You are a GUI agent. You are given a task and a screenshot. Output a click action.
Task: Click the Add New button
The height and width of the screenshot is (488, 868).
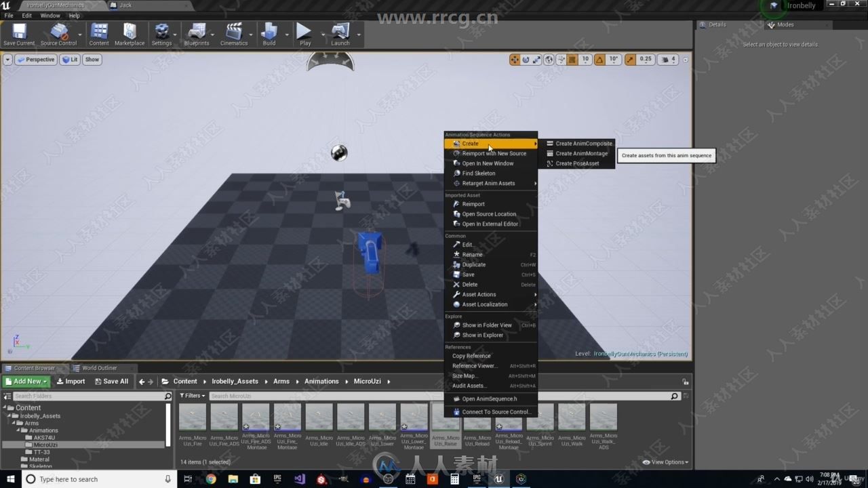(26, 382)
